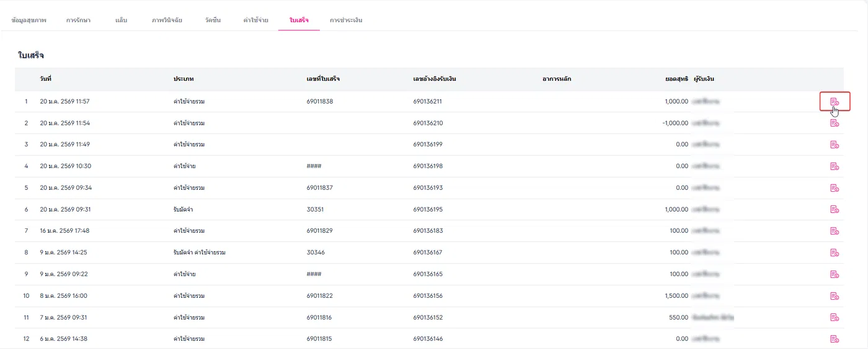Open receipt icon in row with reference 690136199

[835, 145]
